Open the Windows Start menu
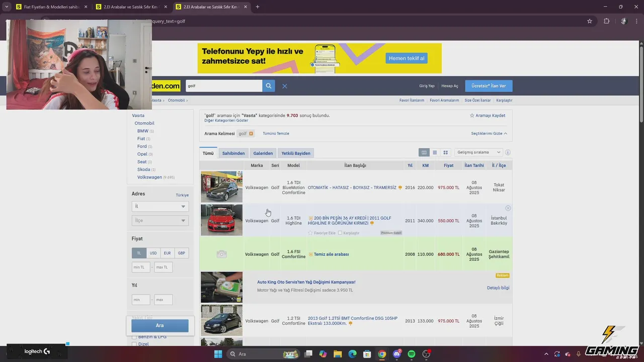Image resolution: width=644 pixels, height=362 pixels. click(218, 354)
